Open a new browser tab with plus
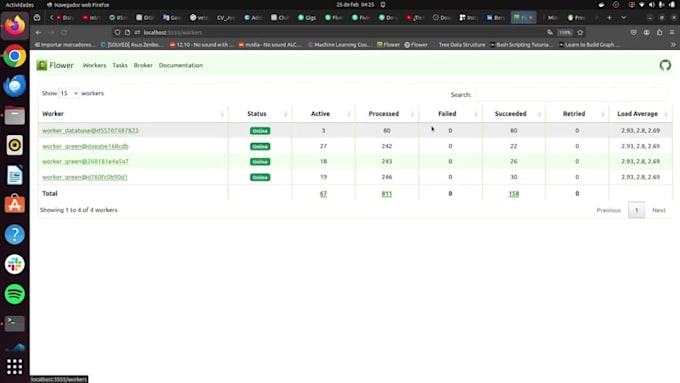Viewport: 680px width, 383px height. click(x=609, y=18)
